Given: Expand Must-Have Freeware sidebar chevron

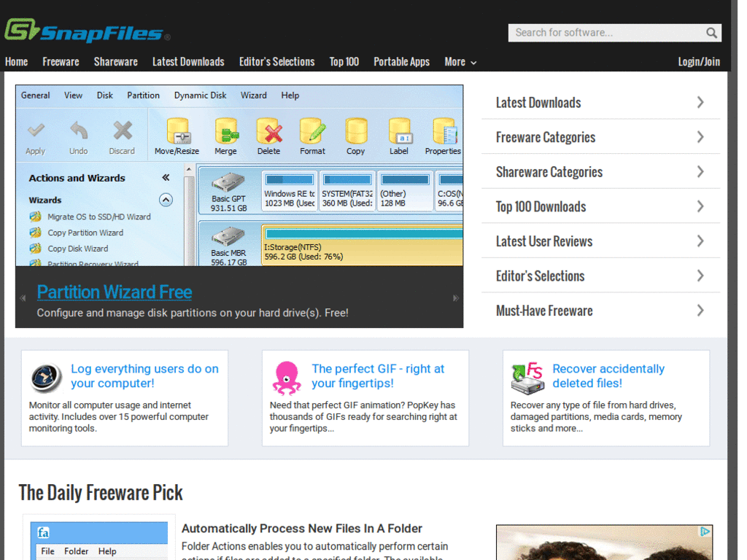Looking at the screenshot, I should pos(700,311).
